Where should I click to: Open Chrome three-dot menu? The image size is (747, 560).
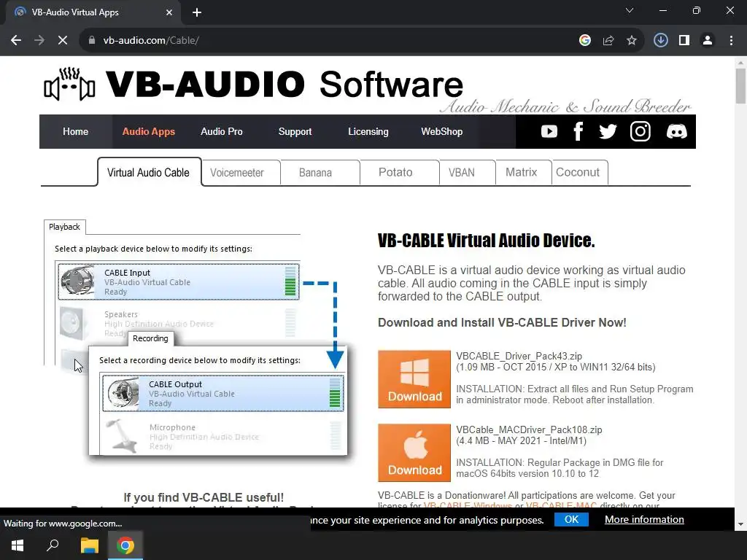731,41
